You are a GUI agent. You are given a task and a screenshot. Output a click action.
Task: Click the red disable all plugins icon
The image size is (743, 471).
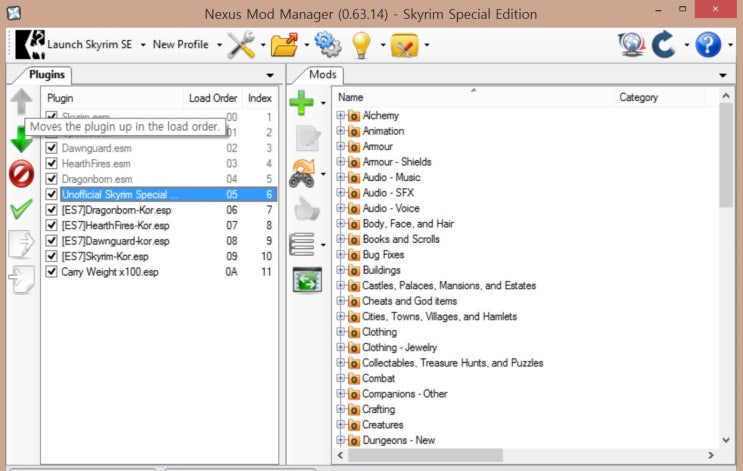(21, 173)
